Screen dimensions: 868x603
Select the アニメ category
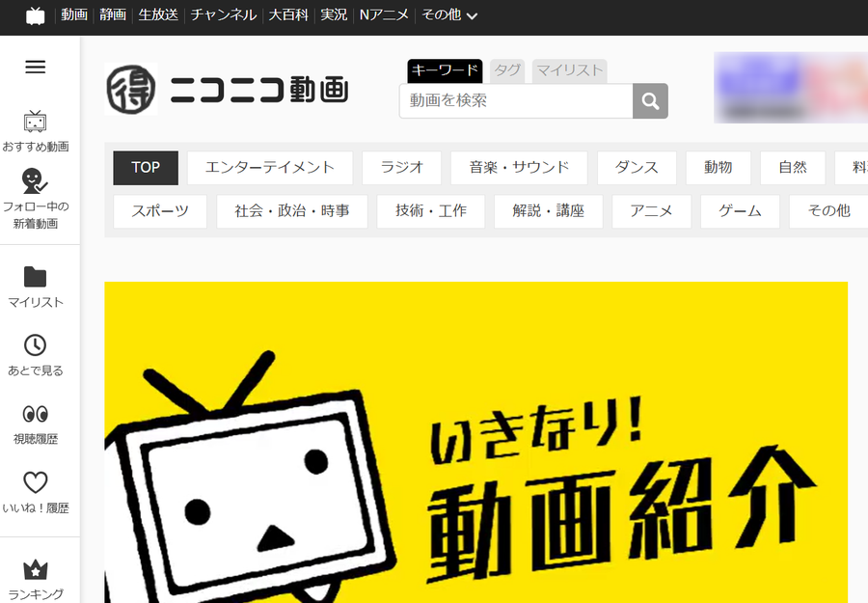click(x=652, y=211)
